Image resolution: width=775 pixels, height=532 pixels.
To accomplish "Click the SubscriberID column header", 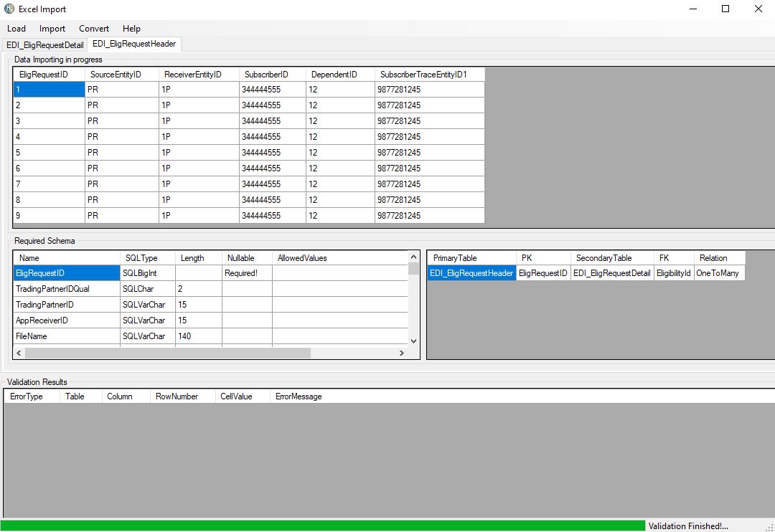I will [x=273, y=75].
